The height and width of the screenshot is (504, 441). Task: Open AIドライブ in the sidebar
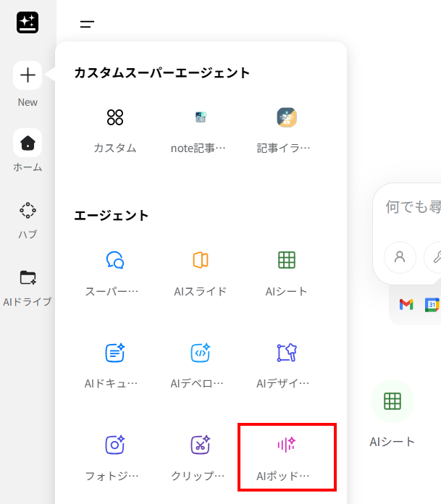(x=28, y=277)
